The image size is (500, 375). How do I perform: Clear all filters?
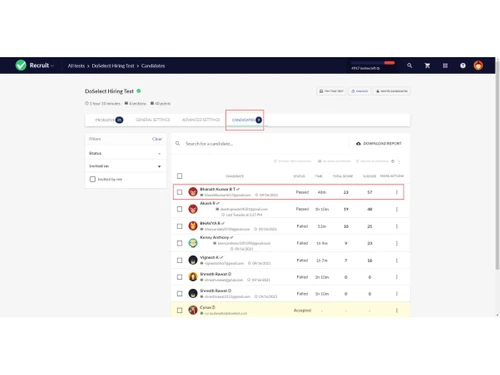coord(157,139)
